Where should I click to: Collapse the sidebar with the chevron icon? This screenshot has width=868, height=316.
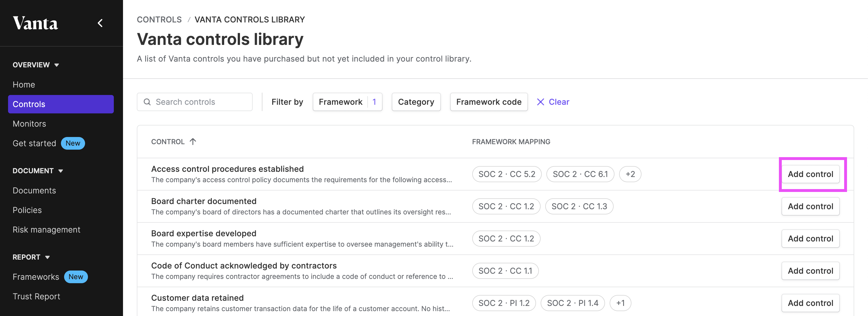100,23
